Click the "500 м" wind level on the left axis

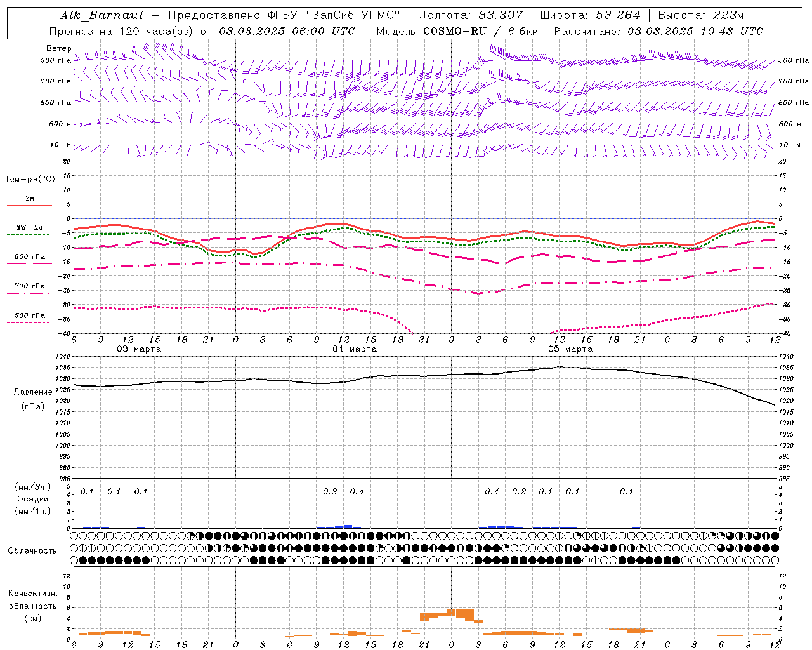60,124
